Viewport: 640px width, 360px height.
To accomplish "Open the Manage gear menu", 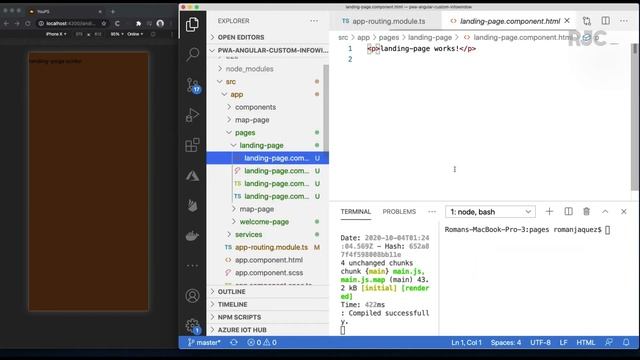I will click(x=192, y=326).
